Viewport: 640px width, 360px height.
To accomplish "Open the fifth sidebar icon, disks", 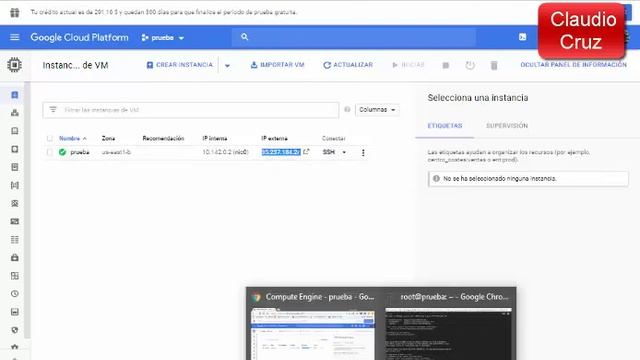I will coord(15,167).
